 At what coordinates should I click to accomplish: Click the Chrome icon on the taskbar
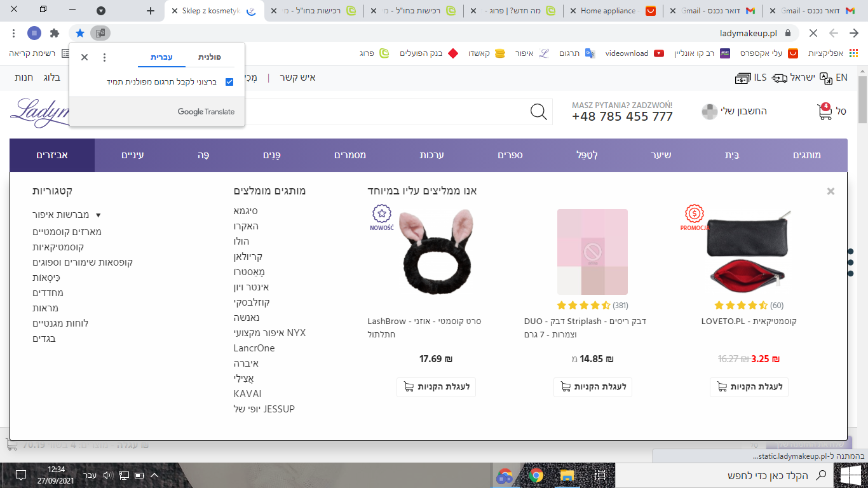tap(536, 475)
